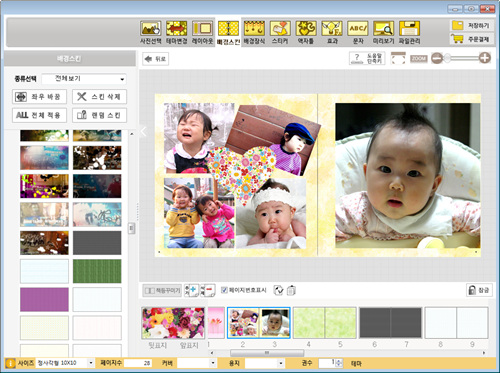Screen dimensions: 500x373
Task: Open the 종류선택 category dropdown
Action: click(x=84, y=79)
